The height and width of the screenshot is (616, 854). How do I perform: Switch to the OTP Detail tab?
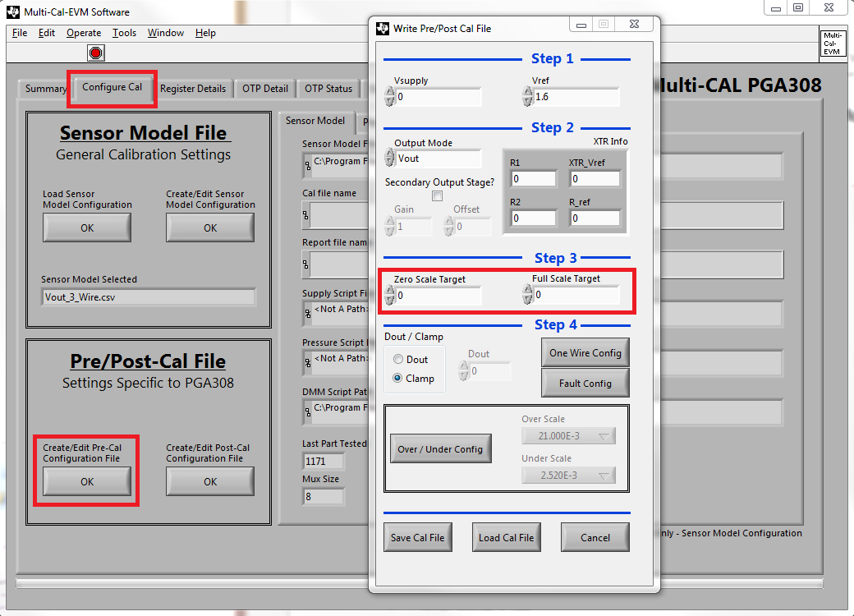265,88
